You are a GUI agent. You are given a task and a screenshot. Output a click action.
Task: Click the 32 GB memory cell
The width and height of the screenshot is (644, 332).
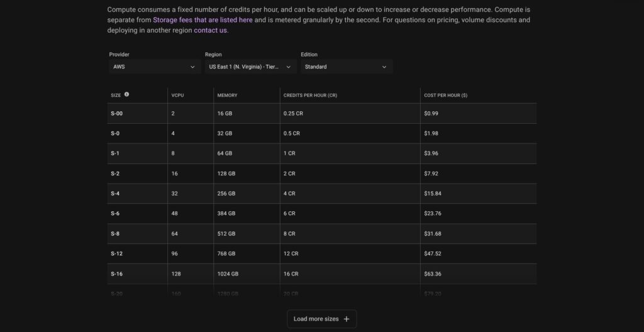(247, 133)
